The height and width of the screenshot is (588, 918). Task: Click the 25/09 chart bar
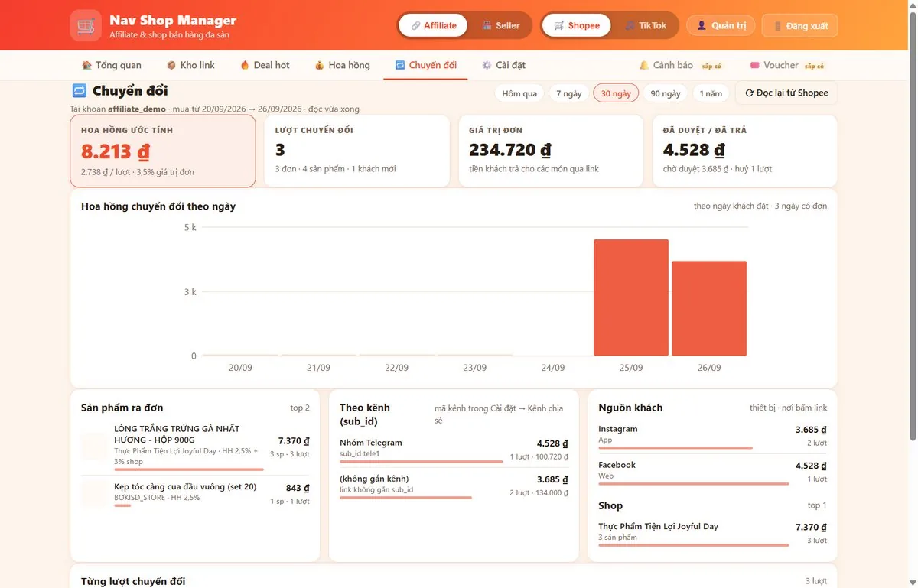tap(631, 297)
